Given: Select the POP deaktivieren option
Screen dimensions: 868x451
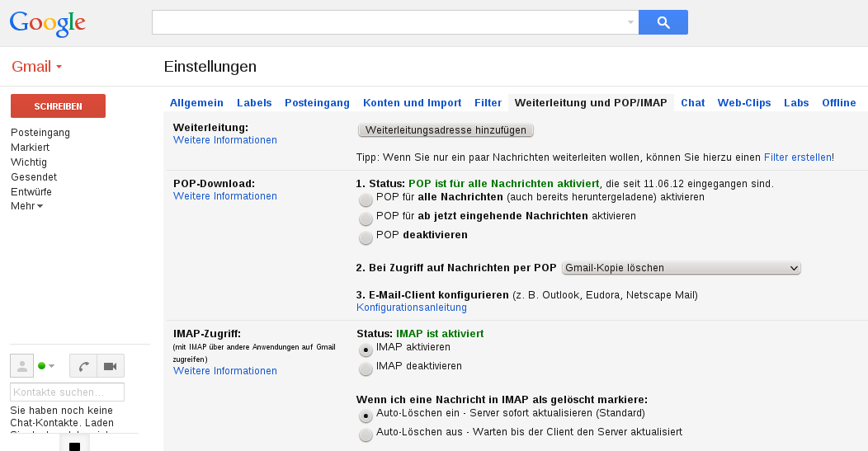Looking at the screenshot, I should (x=366, y=237).
